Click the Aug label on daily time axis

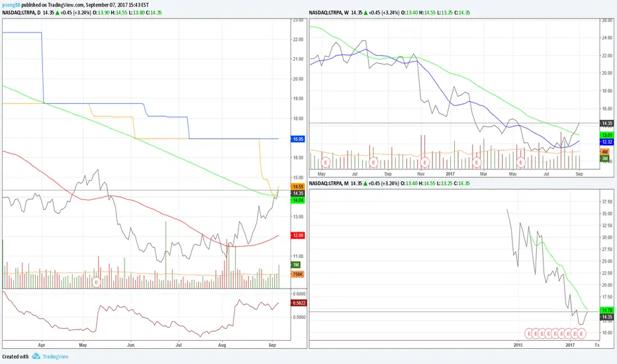click(222, 345)
